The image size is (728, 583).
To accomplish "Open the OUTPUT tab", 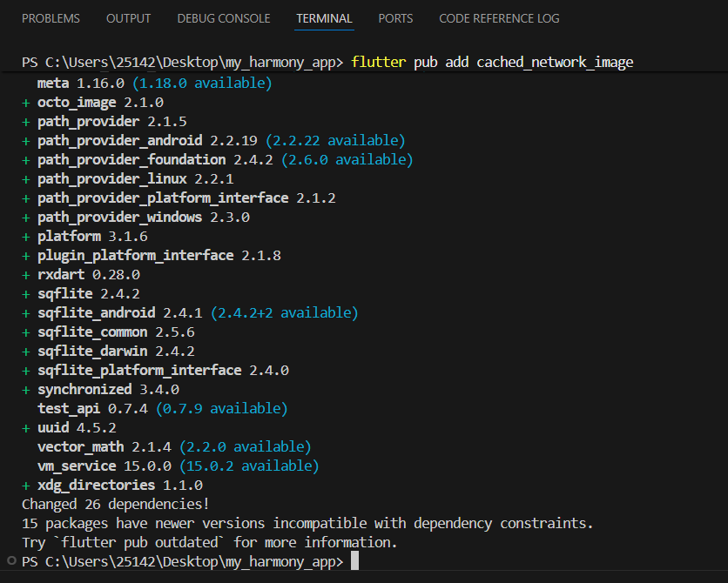I will 128,18.
